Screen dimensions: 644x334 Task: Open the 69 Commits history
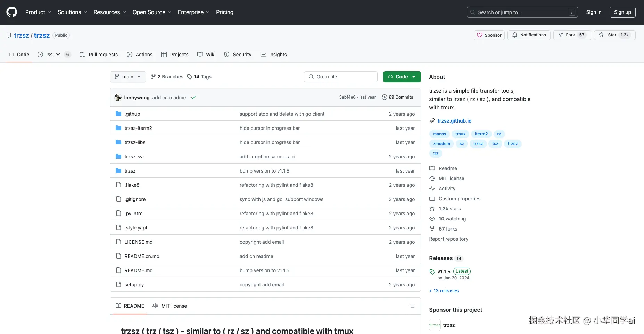click(x=397, y=97)
